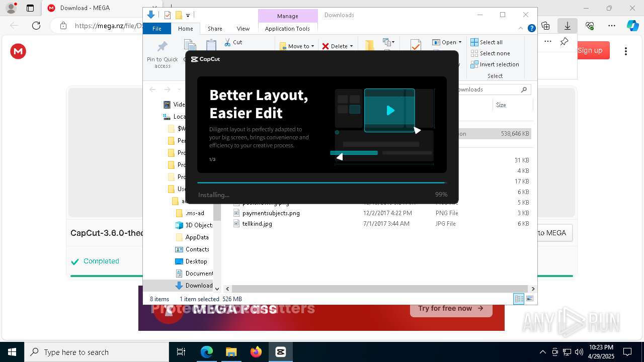This screenshot has width=644, height=362.
Task: Open Task View on taskbar
Action: tap(181, 352)
